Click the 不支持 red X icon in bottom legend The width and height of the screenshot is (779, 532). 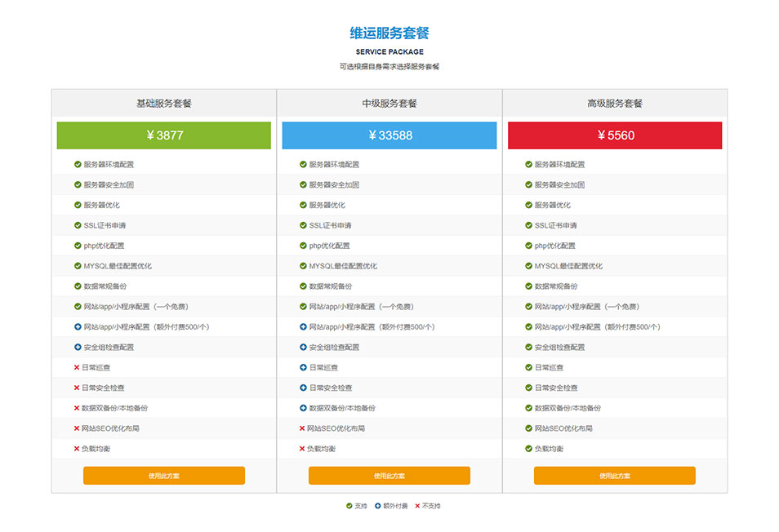(x=418, y=506)
